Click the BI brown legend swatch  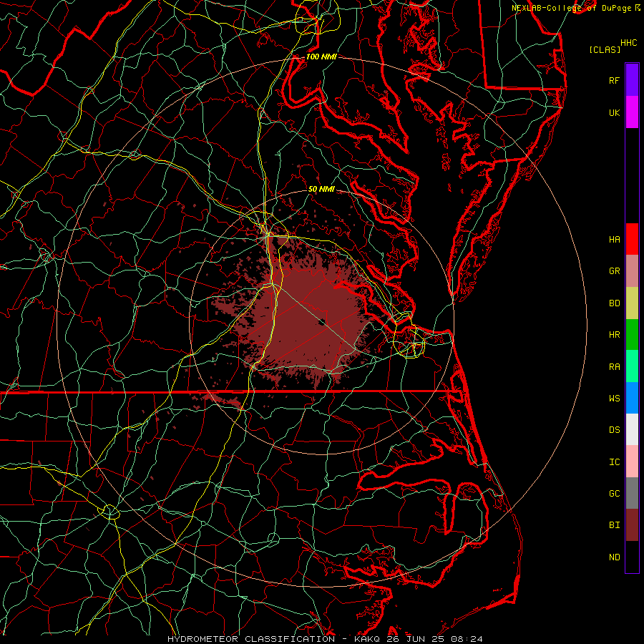pos(632,525)
